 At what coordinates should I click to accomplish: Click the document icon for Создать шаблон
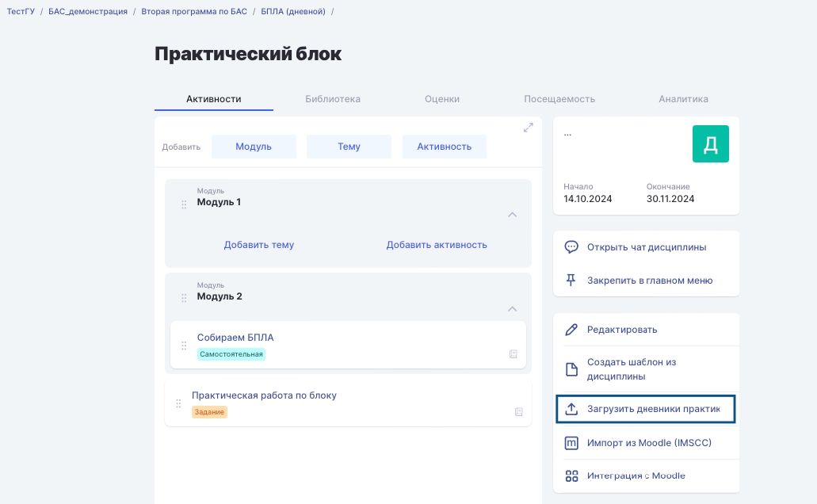click(571, 369)
